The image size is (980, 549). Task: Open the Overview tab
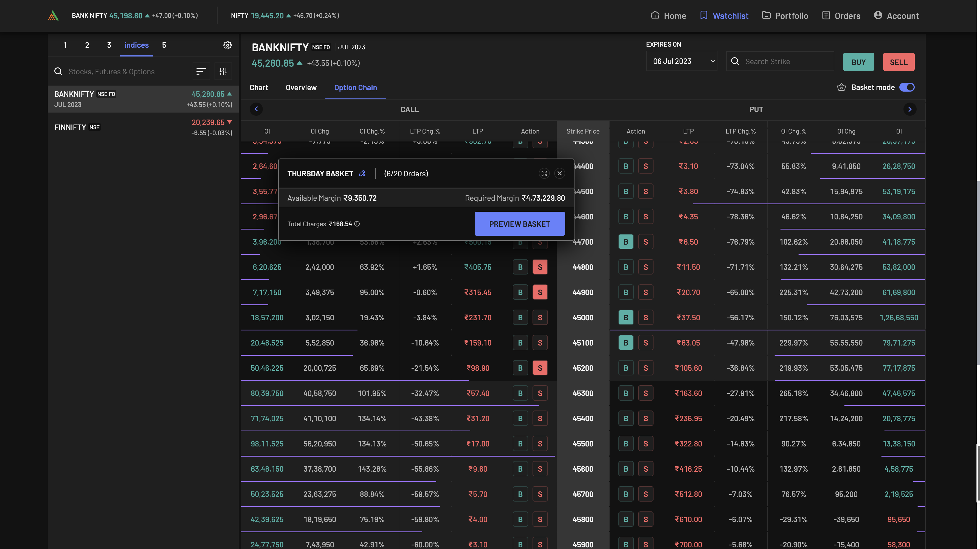(301, 88)
